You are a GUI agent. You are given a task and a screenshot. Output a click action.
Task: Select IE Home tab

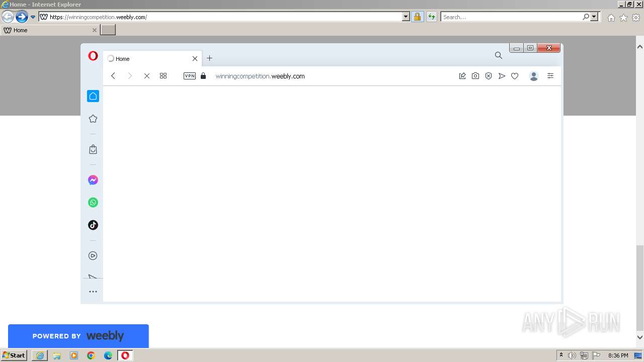pyautogui.click(x=50, y=30)
